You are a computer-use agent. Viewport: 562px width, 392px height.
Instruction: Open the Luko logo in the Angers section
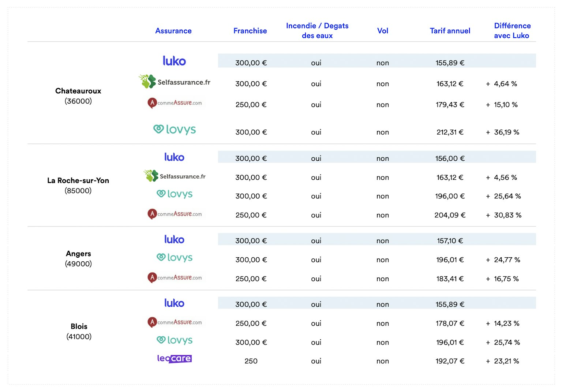174,239
